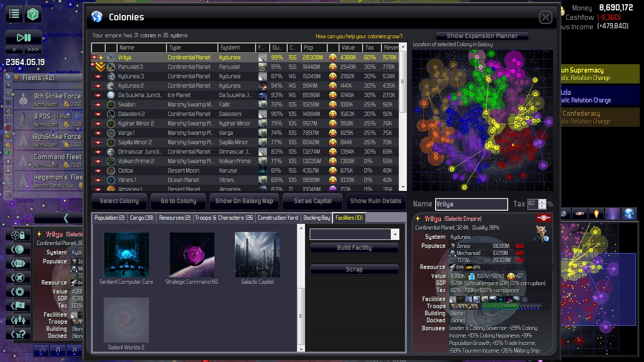Switch to the Docking Bay tab
Viewport: 644px width, 362px height.
316,218
